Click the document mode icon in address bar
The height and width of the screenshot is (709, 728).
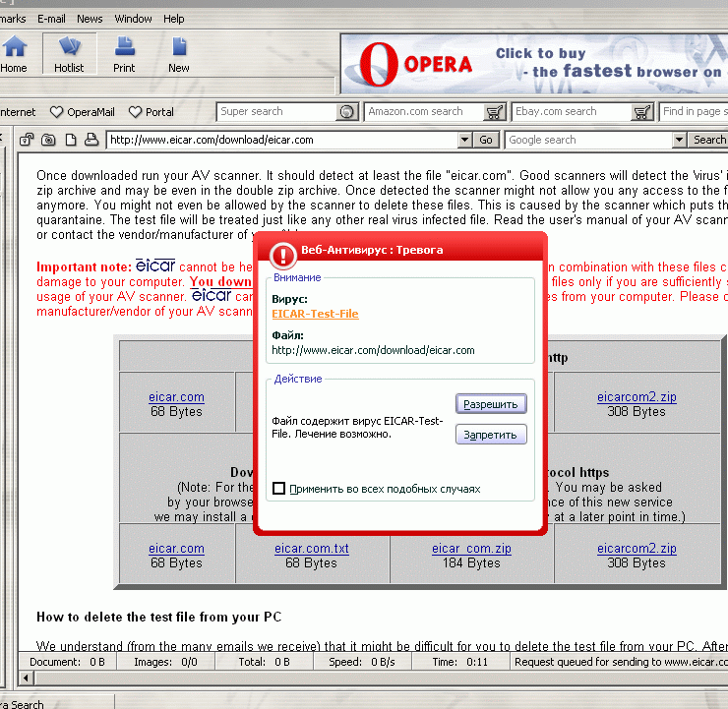71,140
